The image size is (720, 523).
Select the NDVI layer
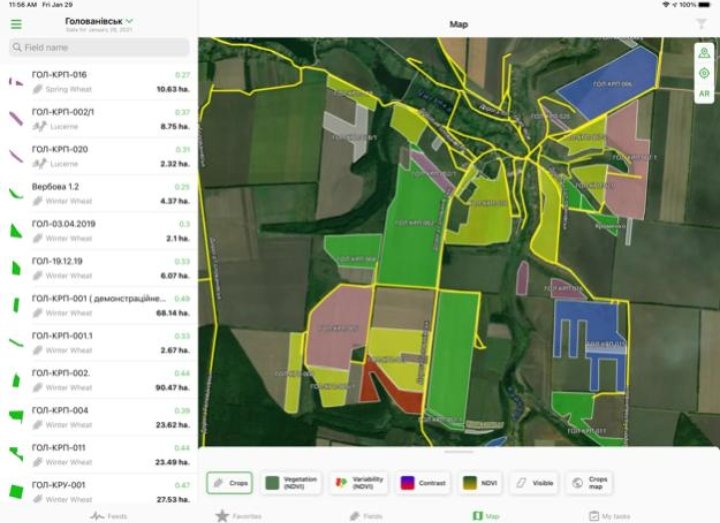(480, 483)
